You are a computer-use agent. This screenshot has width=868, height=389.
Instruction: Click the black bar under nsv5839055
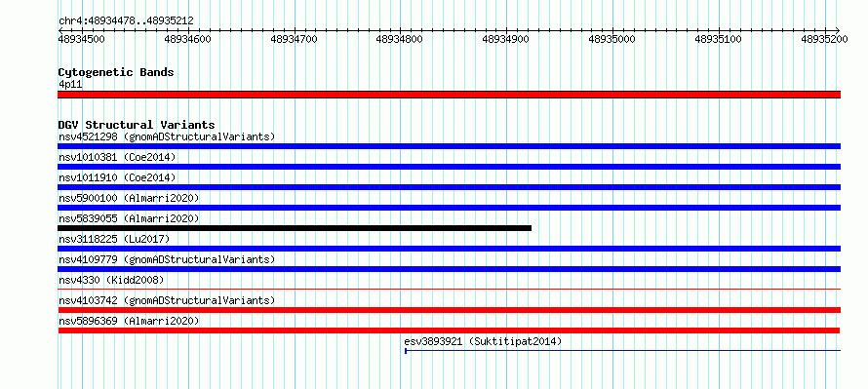pos(295,228)
